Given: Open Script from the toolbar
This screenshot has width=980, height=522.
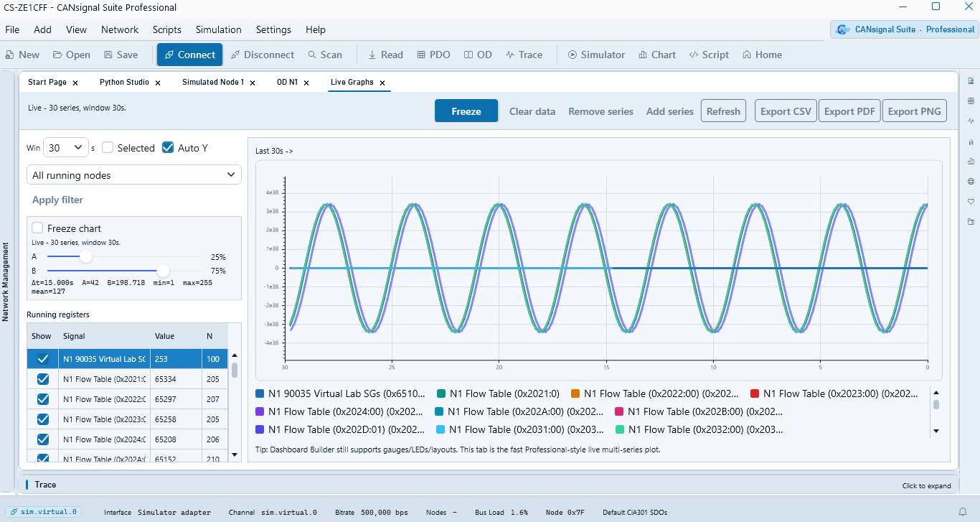Looking at the screenshot, I should pyautogui.click(x=709, y=55).
